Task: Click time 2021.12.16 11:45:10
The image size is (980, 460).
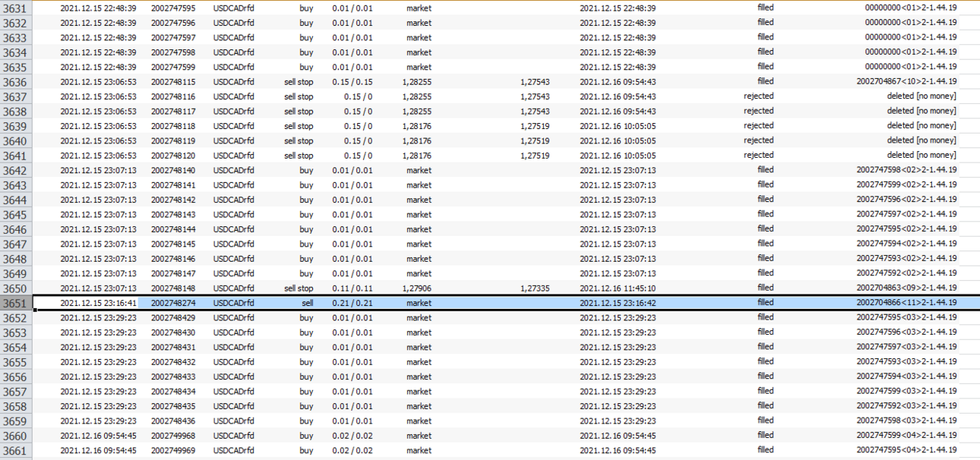Action: click(618, 288)
